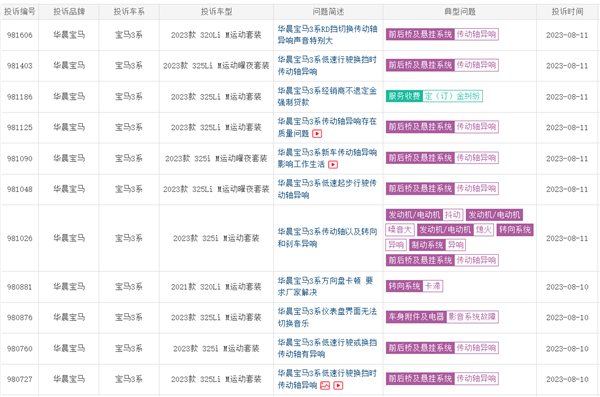The image size is (600, 397).
Task: Open link '华晨宝马3系传动轴异响存在质量问题'
Action: tap(327, 127)
